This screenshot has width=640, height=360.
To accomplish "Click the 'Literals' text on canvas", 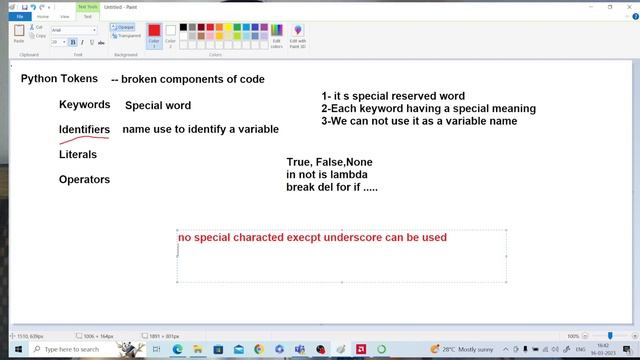I will coord(78,155).
